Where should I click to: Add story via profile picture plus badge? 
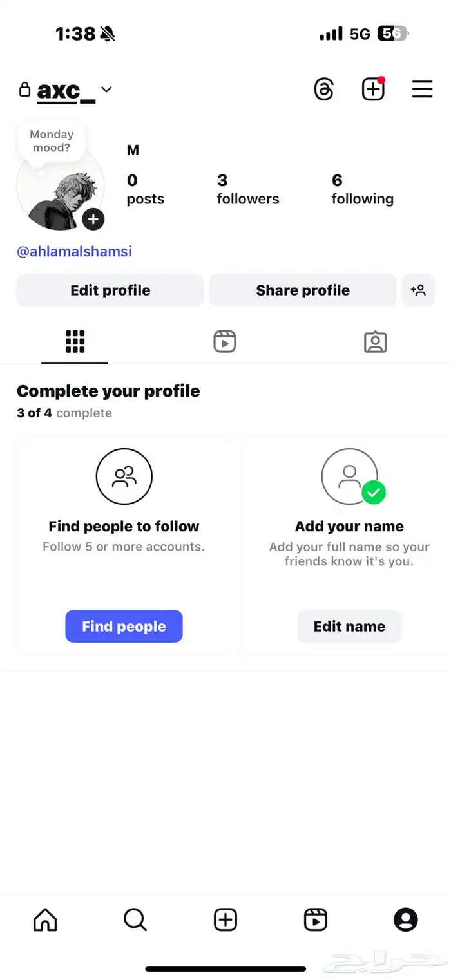click(x=93, y=220)
